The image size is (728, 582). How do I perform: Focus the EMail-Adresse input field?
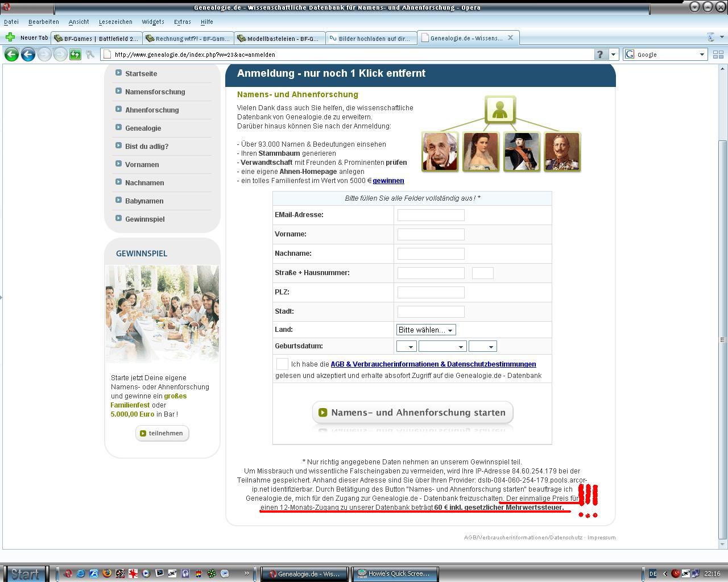coord(431,215)
